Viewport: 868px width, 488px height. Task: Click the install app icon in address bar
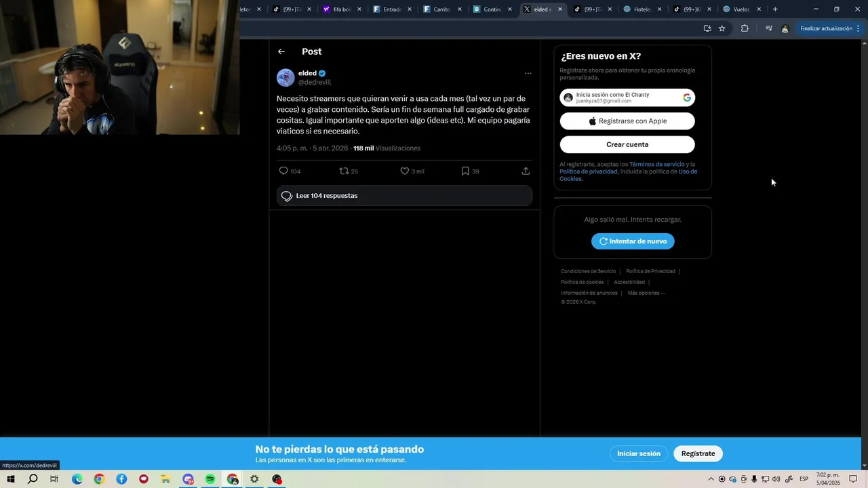(707, 28)
